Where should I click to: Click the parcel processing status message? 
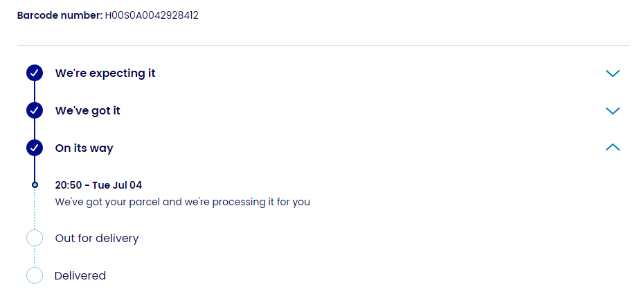183,202
